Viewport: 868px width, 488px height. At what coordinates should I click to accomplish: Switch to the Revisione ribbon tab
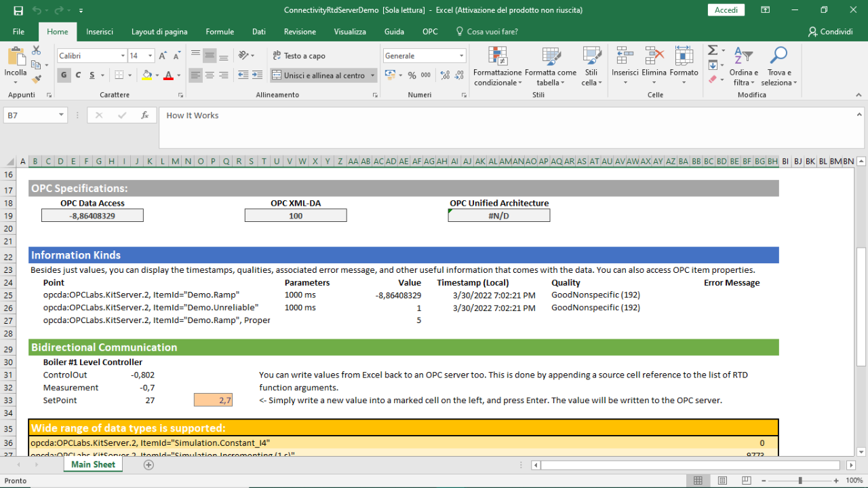tap(300, 32)
